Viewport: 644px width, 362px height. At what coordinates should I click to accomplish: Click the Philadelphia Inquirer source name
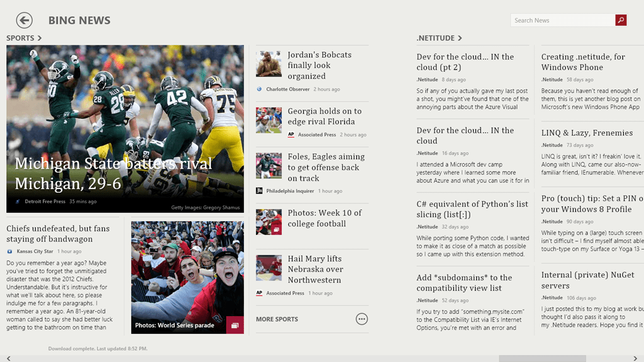(290, 191)
